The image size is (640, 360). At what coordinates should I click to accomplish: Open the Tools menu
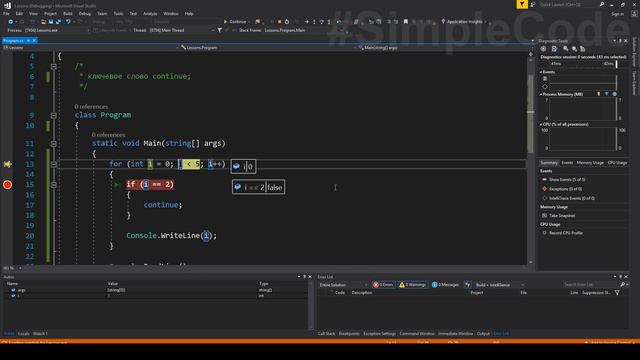pyautogui.click(x=118, y=13)
